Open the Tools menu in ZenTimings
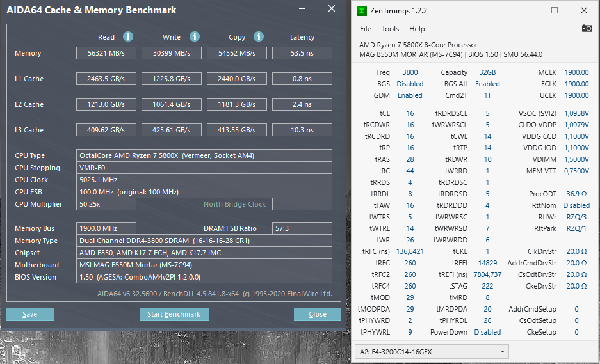Viewport: 600px width, 364px height. tap(390, 29)
